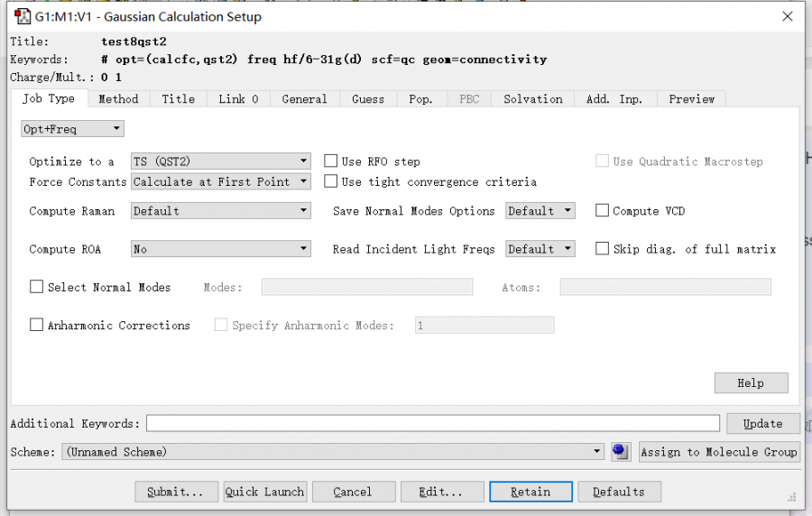
Task: Check Select Normal Modes
Action: click(x=36, y=287)
